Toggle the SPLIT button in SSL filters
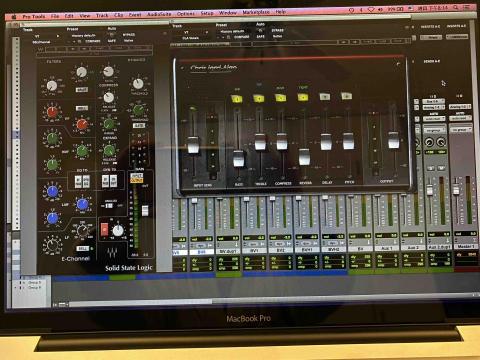The width and height of the screenshot is (480, 360). [x=81, y=89]
